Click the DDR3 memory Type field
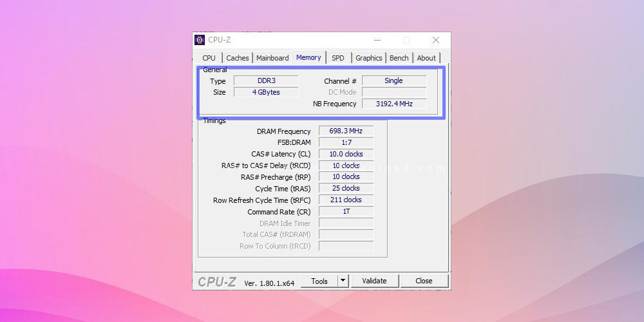Image resolution: width=644 pixels, height=322 pixels. [266, 80]
